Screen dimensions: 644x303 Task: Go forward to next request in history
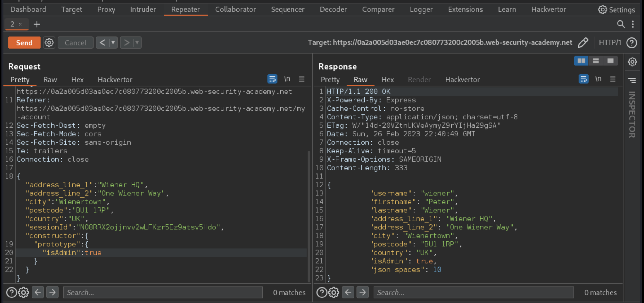click(x=126, y=43)
